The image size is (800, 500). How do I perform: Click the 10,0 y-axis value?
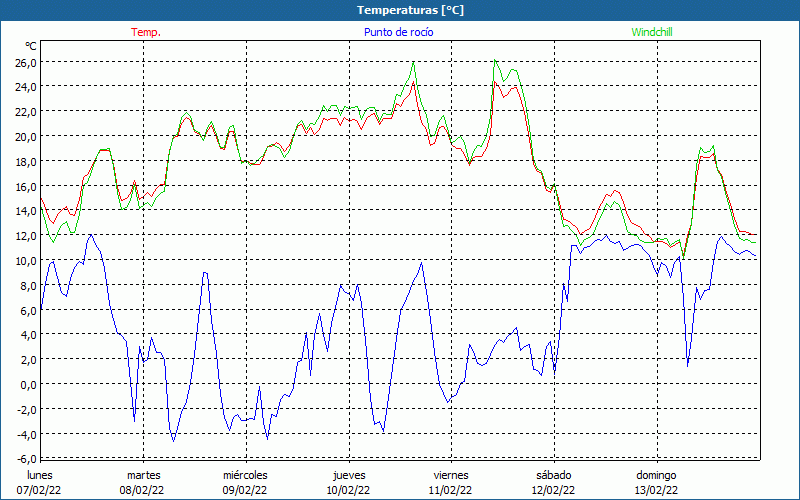click(x=27, y=261)
